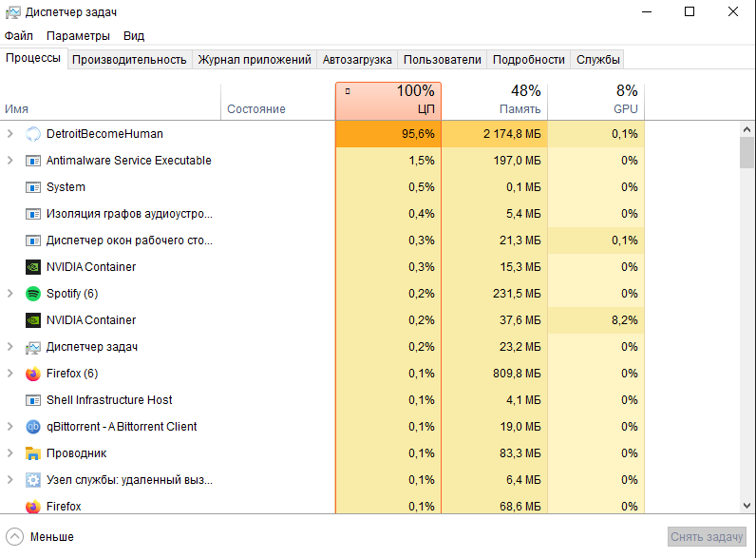Click the 2 174,8 МБ memory value
Image resolution: width=756 pixels, height=558 pixels.
pyautogui.click(x=512, y=134)
